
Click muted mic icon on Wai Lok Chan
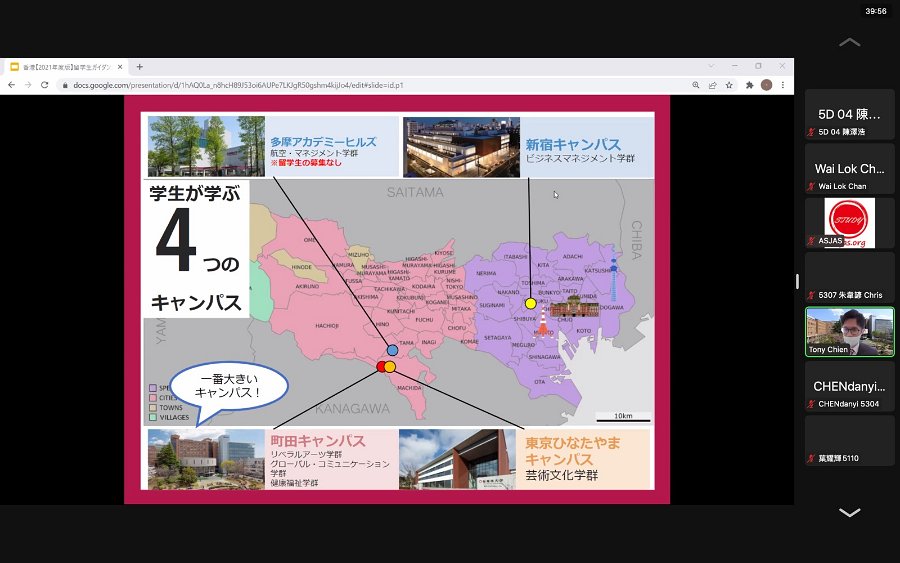[x=811, y=187]
